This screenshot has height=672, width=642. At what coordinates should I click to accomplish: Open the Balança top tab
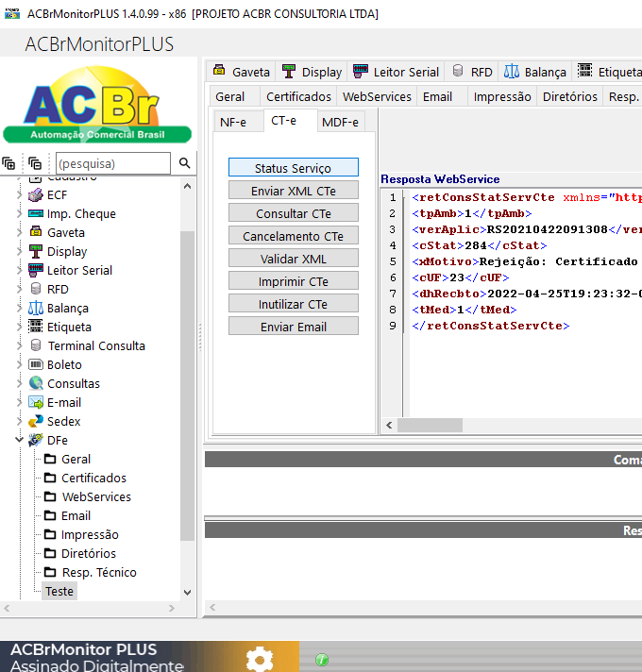pyautogui.click(x=535, y=72)
